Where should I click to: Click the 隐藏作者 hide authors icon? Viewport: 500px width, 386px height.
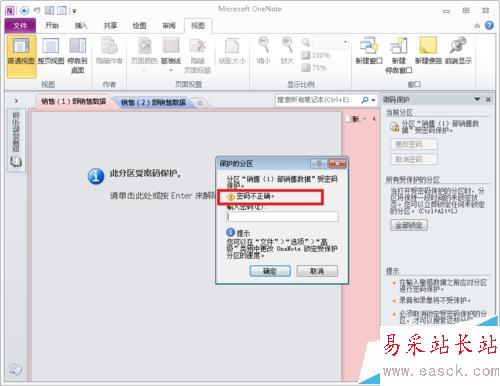tap(109, 46)
